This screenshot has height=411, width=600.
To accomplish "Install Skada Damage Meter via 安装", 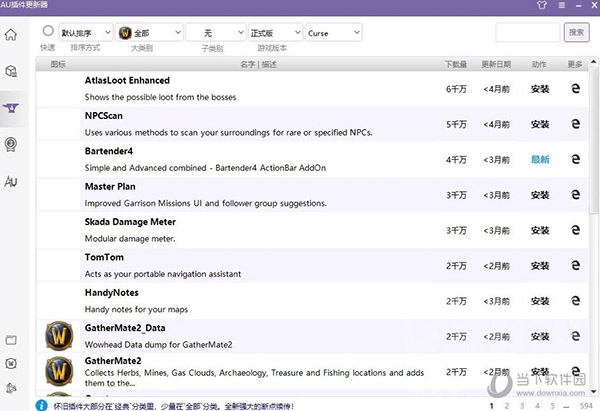I will tap(540, 230).
